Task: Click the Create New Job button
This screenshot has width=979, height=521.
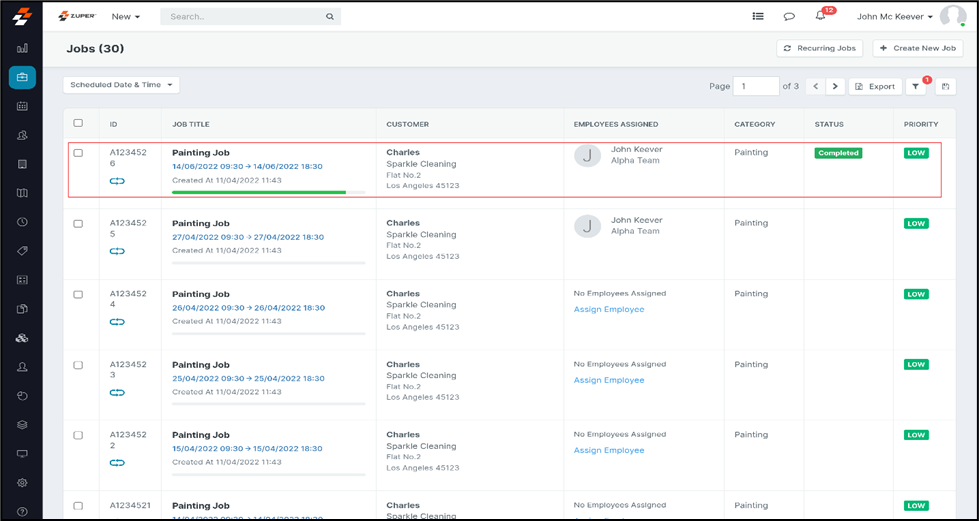Action: (x=918, y=48)
